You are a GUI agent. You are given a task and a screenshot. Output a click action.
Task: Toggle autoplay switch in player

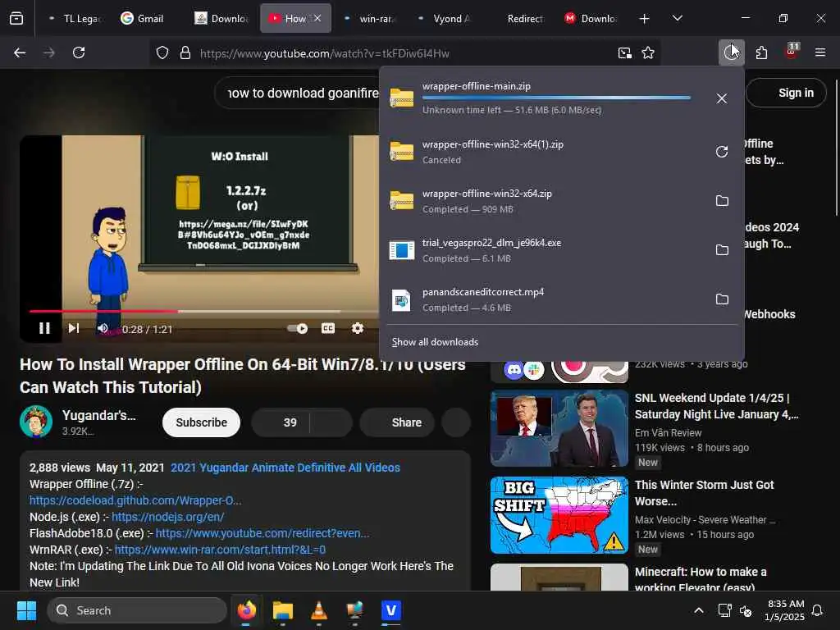point(297,328)
